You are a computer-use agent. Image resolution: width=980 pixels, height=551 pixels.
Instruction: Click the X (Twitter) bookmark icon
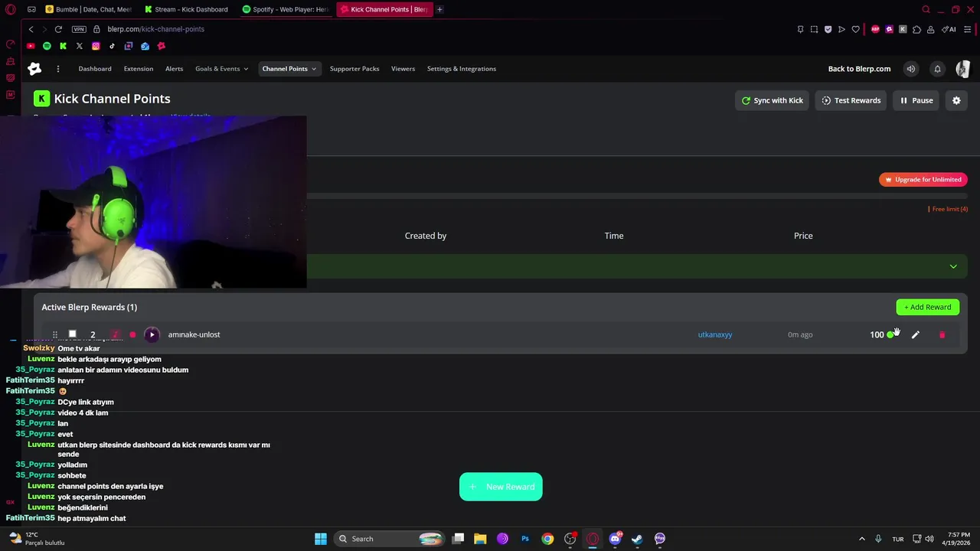pyautogui.click(x=80, y=46)
